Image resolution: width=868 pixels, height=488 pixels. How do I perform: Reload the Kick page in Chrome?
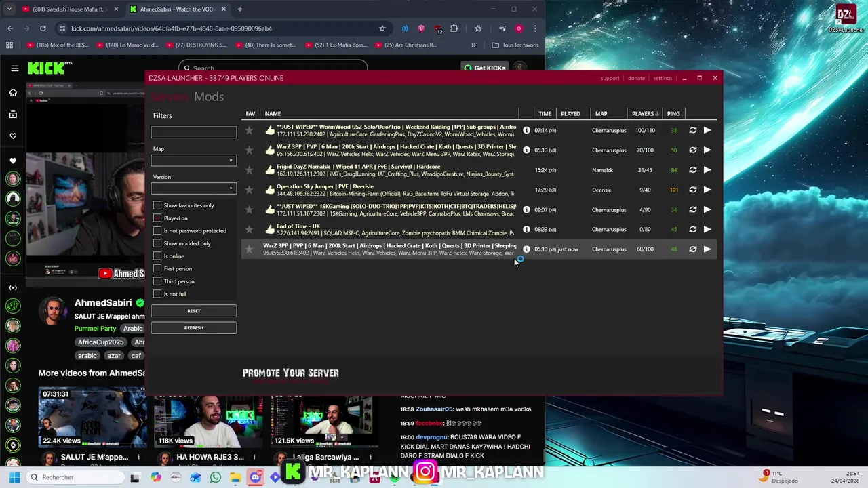[x=43, y=28]
